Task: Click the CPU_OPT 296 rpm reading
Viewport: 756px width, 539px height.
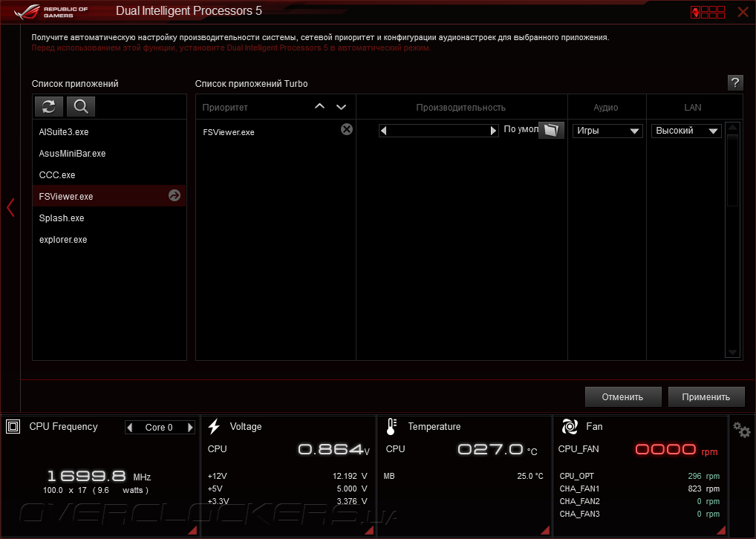Action: click(703, 476)
